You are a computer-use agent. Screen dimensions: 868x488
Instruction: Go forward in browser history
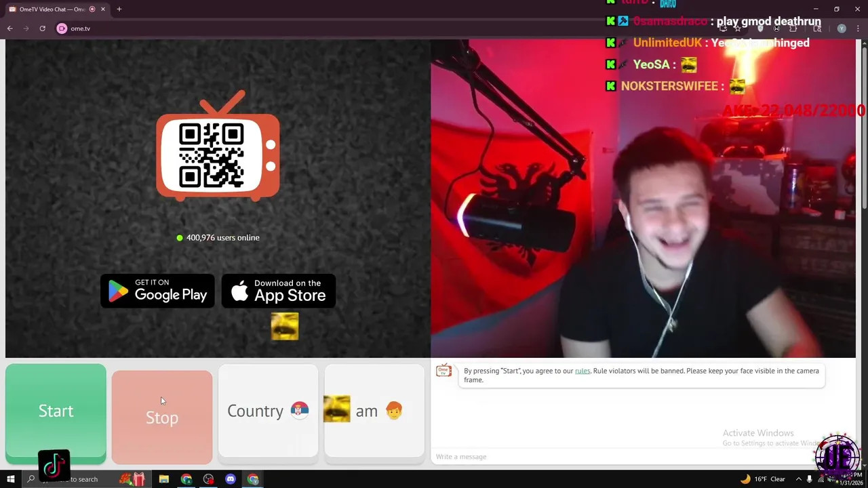26,28
